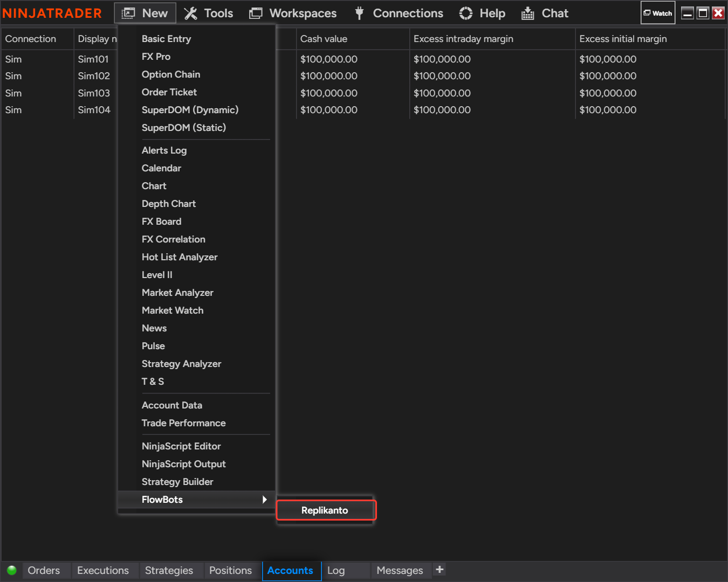Select Sim102 account row
Image resolution: width=728 pixels, height=582 pixels.
pos(94,76)
